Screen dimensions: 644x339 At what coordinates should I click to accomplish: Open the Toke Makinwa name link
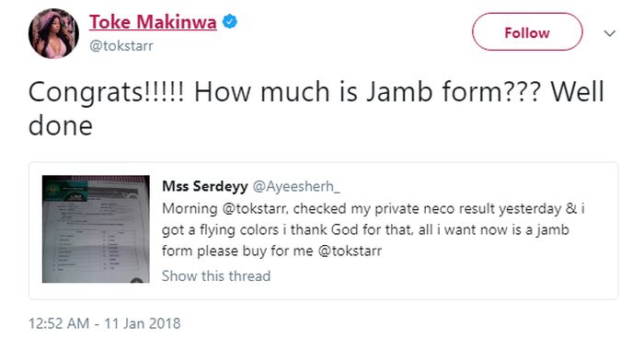[153, 22]
